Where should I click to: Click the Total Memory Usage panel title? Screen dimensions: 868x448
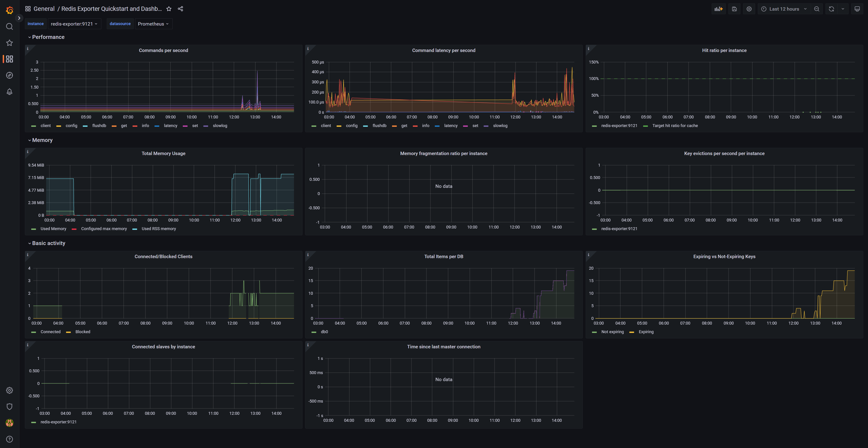click(x=163, y=153)
